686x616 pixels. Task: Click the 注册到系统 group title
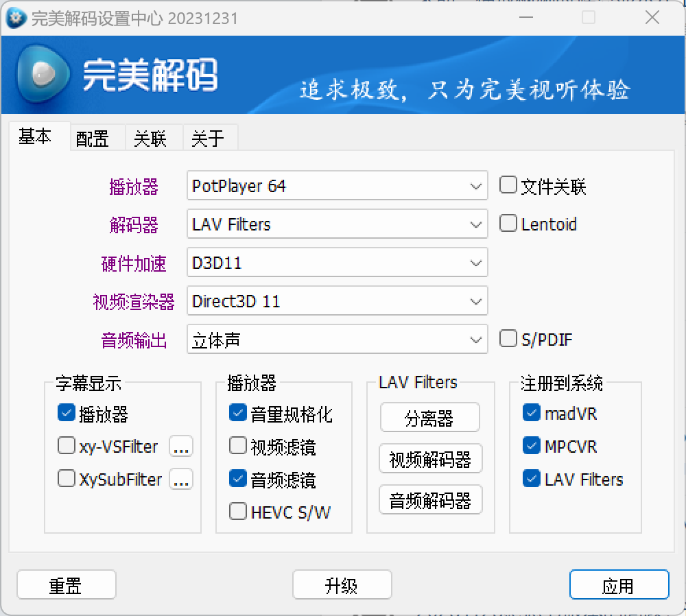pyautogui.click(x=562, y=383)
